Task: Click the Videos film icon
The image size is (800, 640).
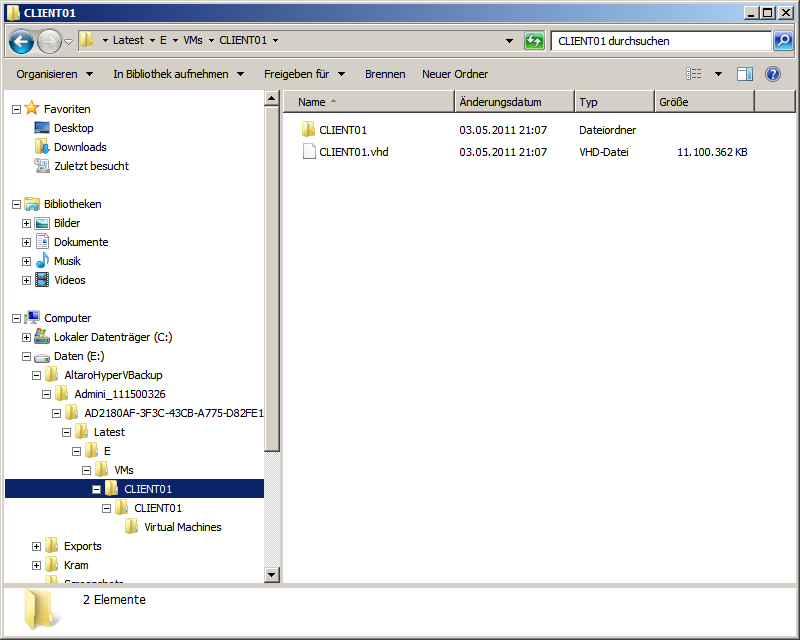Action: pyautogui.click(x=42, y=280)
